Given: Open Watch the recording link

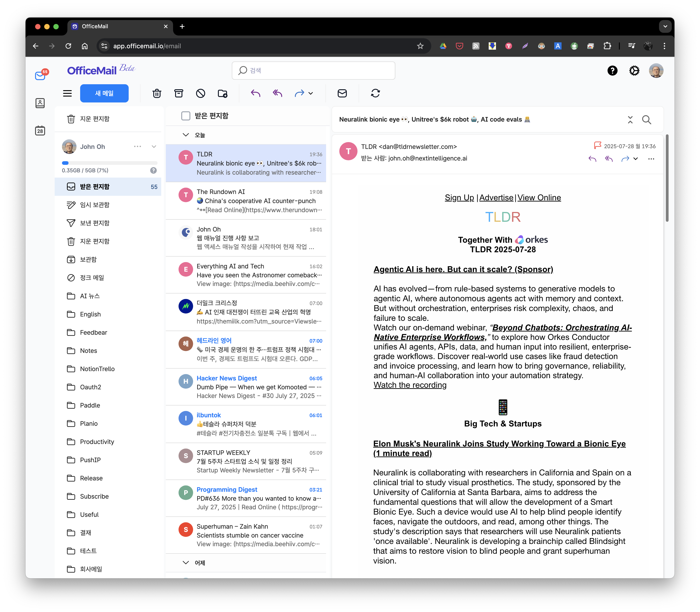Looking at the screenshot, I should click(410, 385).
